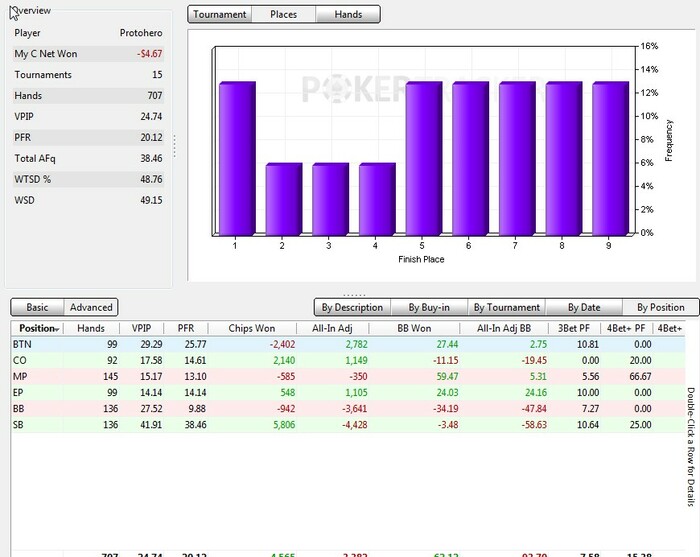Select the BTN position row
The width and height of the screenshot is (700, 557).
tap(348, 344)
